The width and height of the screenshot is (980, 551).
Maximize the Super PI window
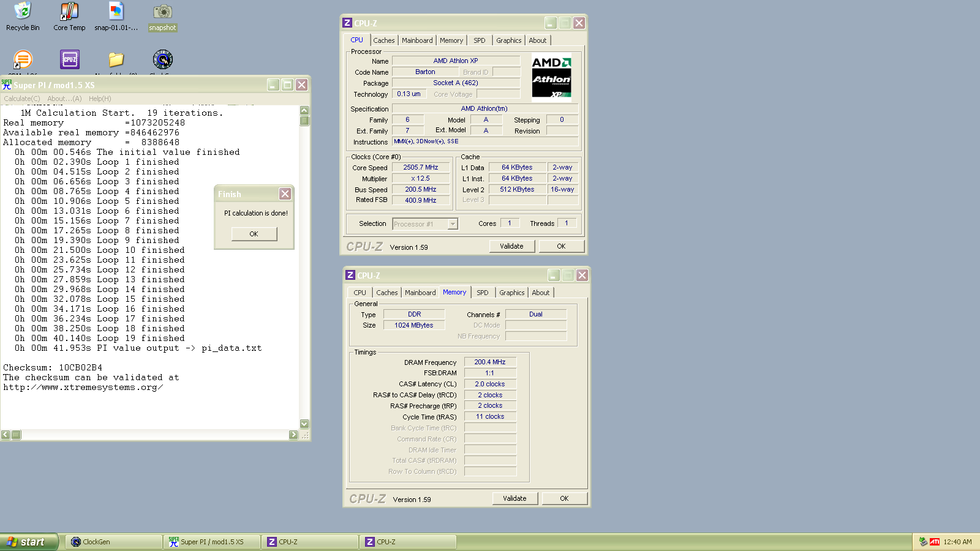[x=287, y=84]
